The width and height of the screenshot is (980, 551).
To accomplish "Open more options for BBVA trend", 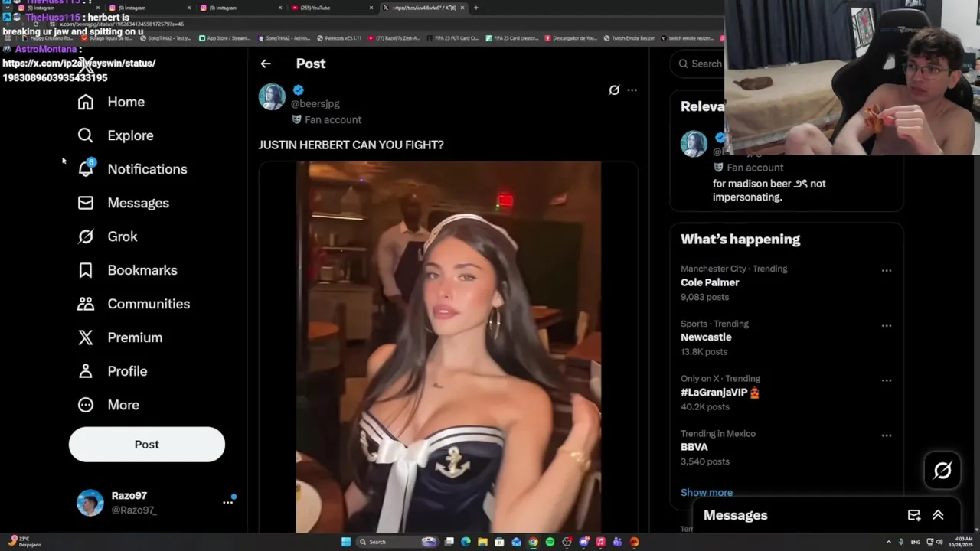I will [x=887, y=435].
